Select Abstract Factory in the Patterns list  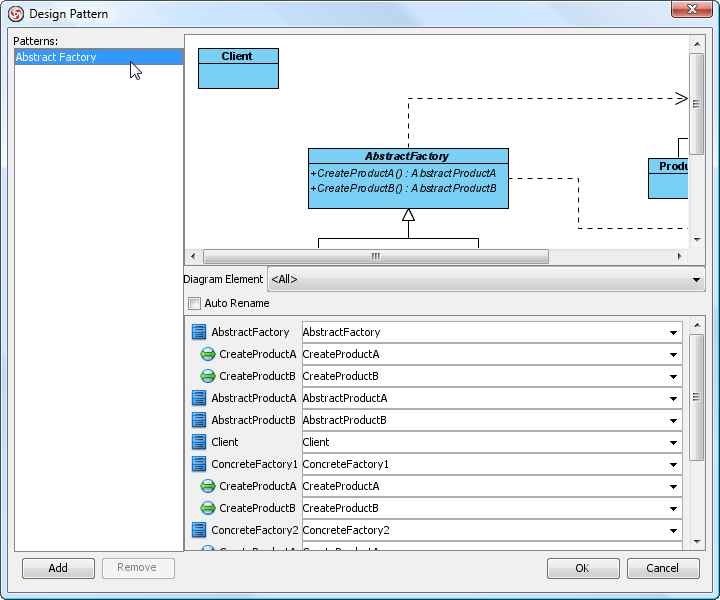tap(99, 57)
